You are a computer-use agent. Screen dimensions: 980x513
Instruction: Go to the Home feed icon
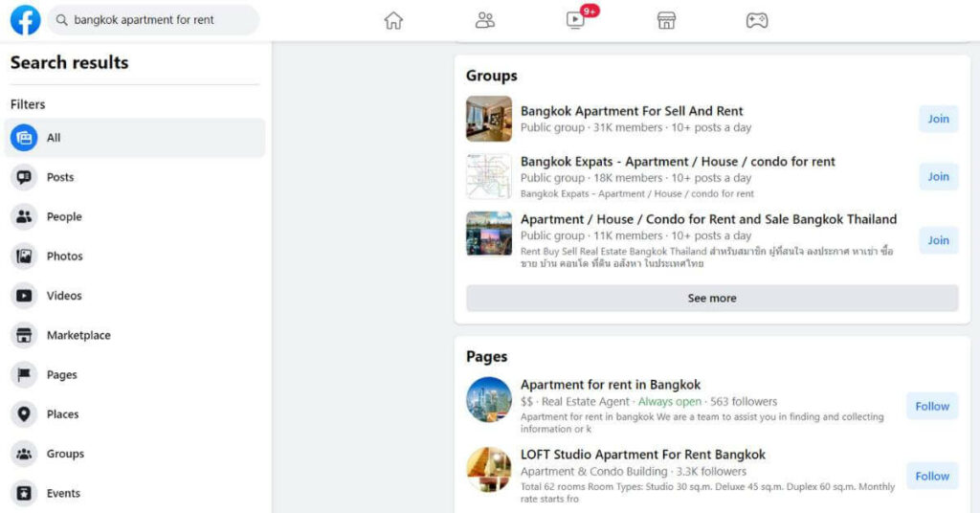[393, 21]
